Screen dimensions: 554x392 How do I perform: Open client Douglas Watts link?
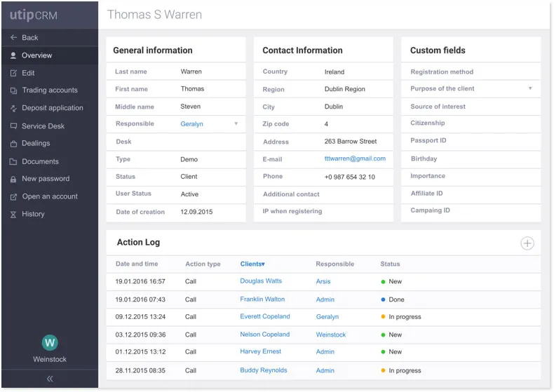point(261,281)
